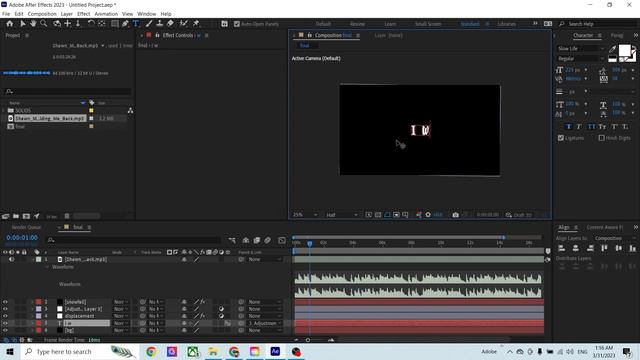Viewport: 640px width, 360px height.
Task: Open the Animation menu
Action: click(x=106, y=14)
